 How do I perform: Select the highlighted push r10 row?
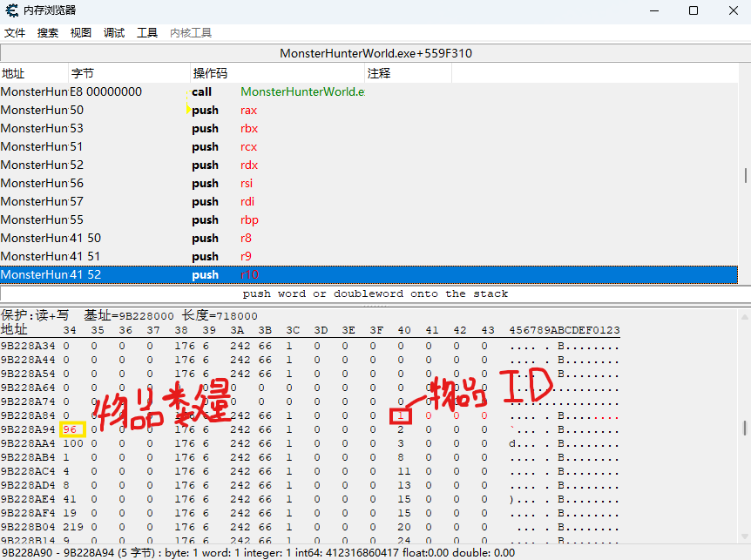tap(261, 274)
